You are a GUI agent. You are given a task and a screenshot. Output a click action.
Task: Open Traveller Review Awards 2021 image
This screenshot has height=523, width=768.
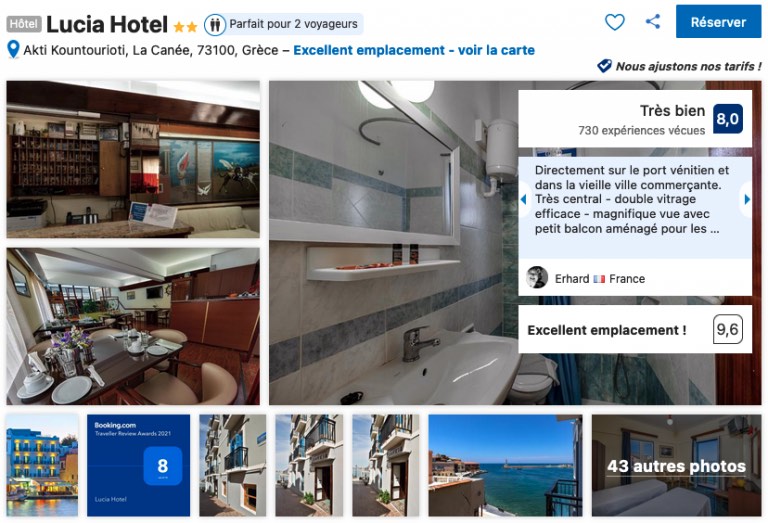[x=139, y=465]
